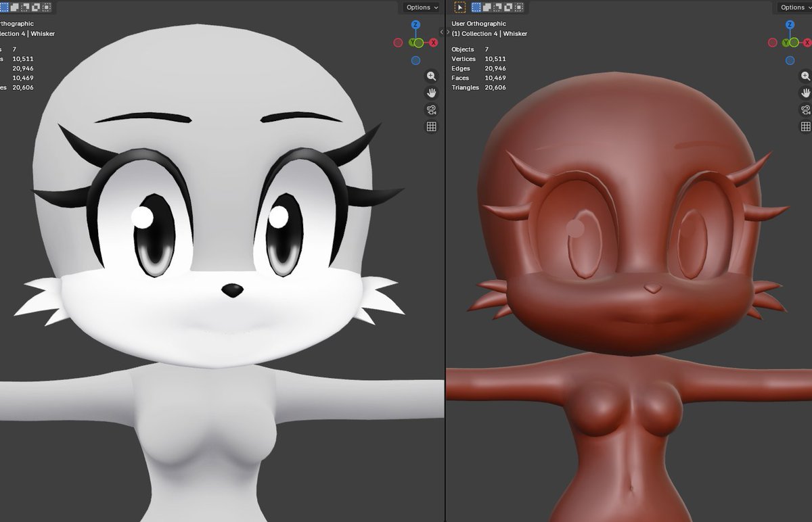The width and height of the screenshot is (812, 522).
Task: Choose Invert Selection mode in right viewport
Action: [508, 7]
